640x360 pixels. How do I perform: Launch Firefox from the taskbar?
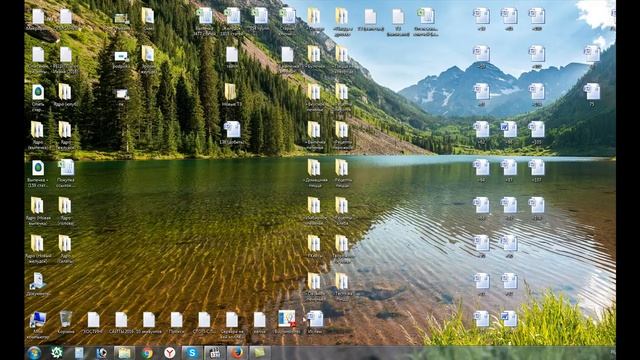[x=237, y=353]
